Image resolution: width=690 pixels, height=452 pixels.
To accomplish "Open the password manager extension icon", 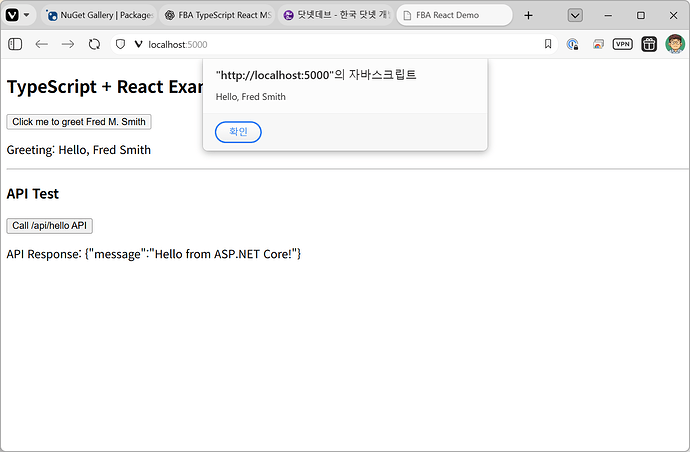I will pos(573,44).
